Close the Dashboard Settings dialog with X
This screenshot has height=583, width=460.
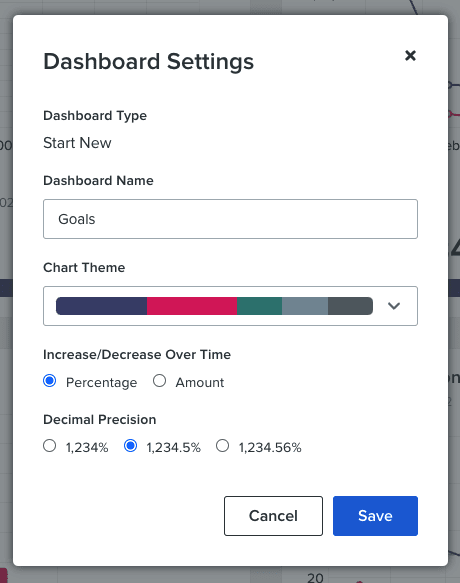pos(410,55)
